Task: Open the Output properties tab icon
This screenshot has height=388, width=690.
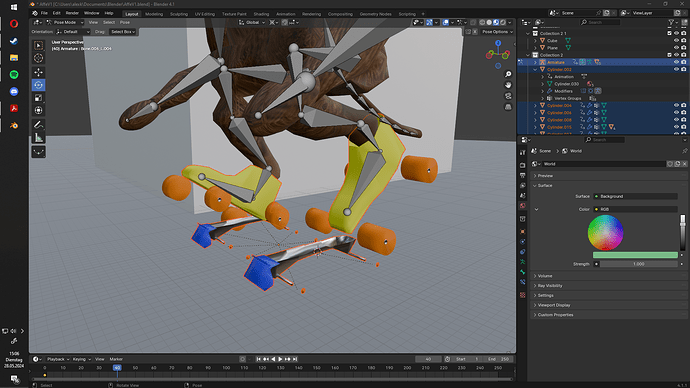Action: point(522,175)
